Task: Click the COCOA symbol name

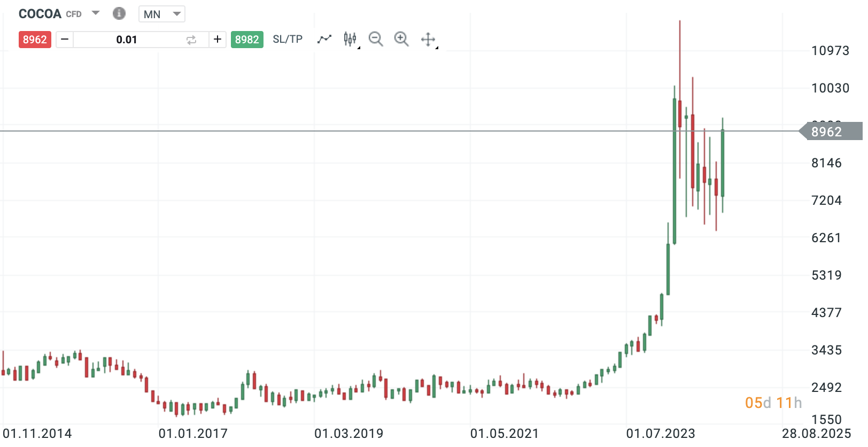Action: click(x=40, y=14)
